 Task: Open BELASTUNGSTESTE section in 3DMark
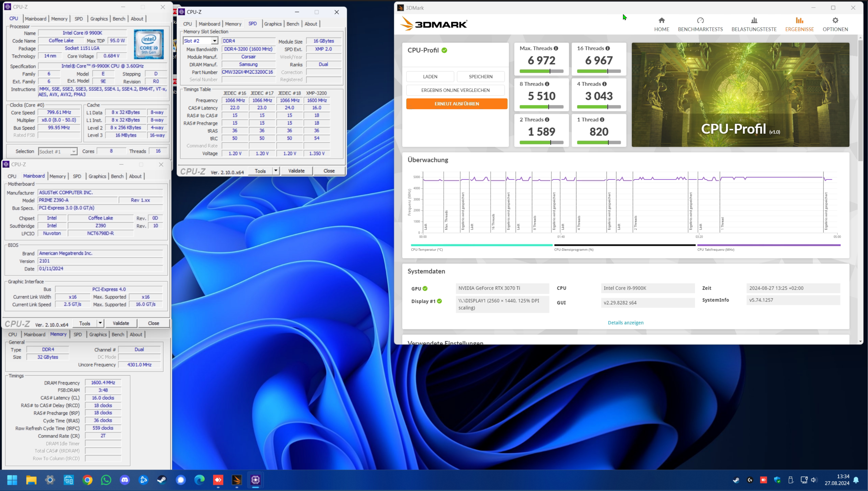(x=754, y=25)
